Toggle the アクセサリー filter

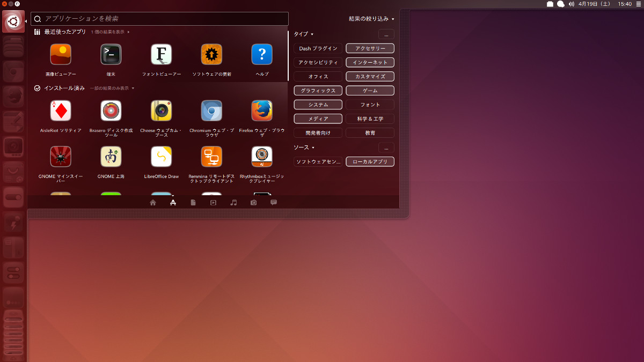coord(370,48)
